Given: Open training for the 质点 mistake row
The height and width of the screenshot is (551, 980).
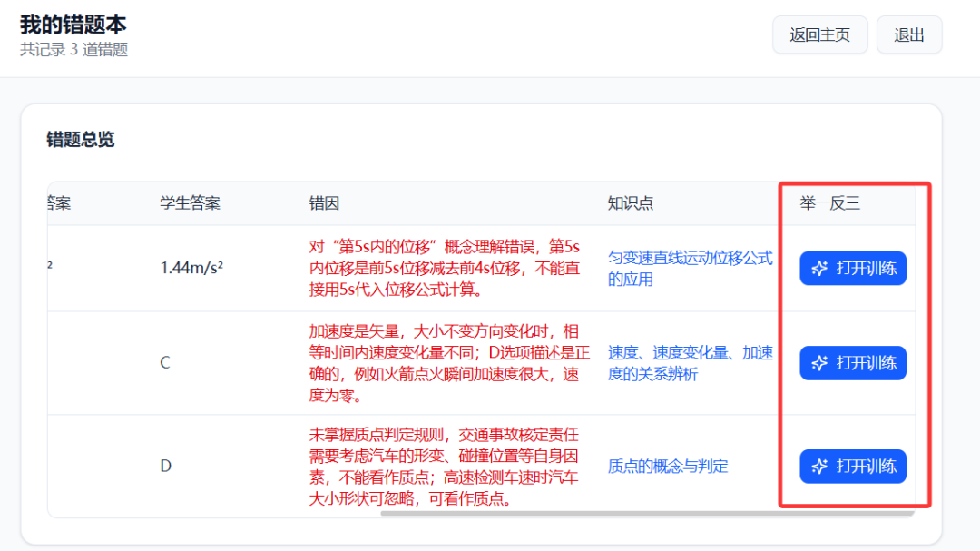Looking at the screenshot, I should 853,466.
